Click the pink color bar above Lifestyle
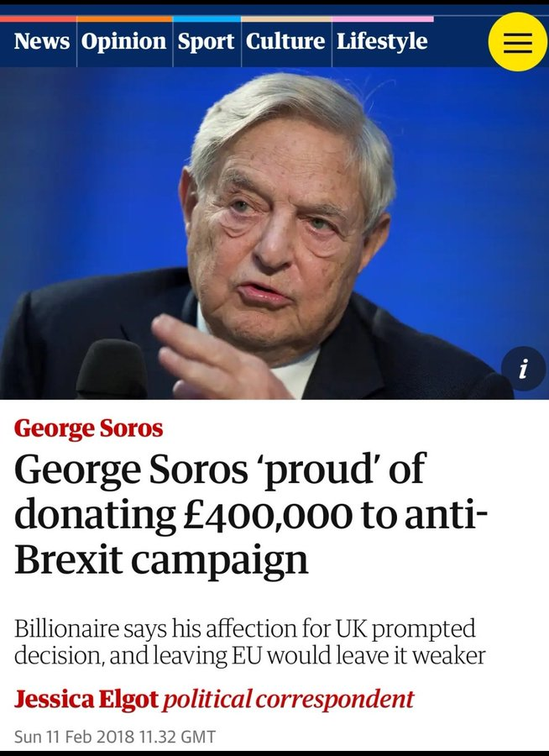Screen dimensions: 549x756 pos(382,18)
